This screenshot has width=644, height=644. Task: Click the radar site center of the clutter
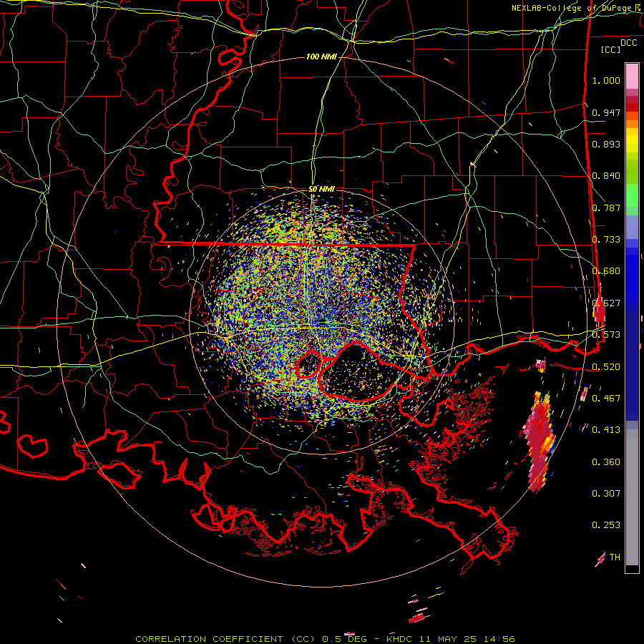323,323
